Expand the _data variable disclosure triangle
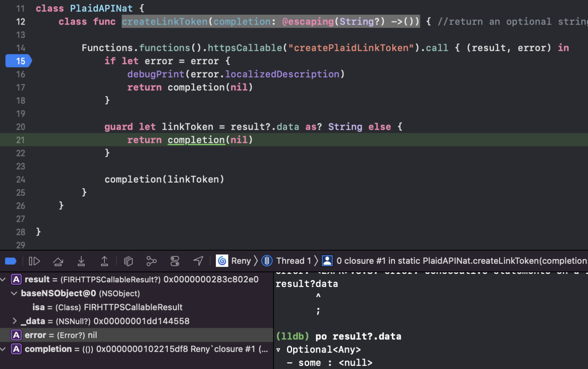The width and height of the screenshot is (588, 369). (x=15, y=321)
